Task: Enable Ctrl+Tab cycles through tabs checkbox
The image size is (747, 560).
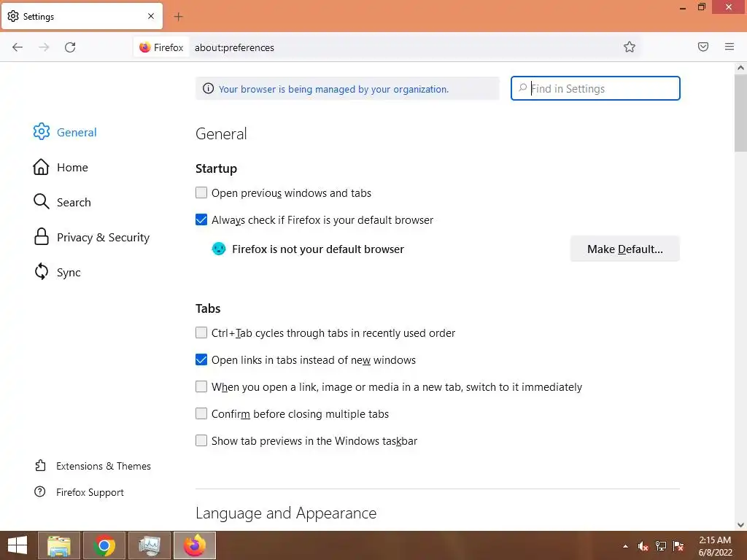Action: (201, 332)
